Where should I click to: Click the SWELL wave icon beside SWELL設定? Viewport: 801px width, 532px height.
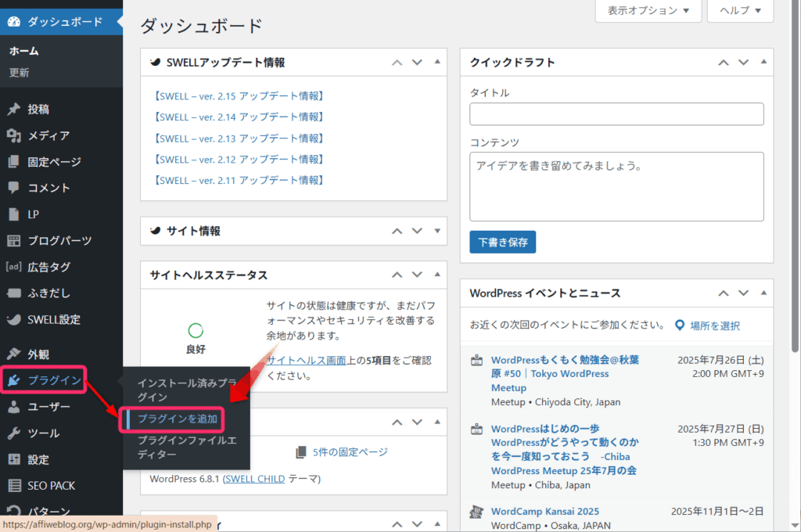tap(14, 319)
